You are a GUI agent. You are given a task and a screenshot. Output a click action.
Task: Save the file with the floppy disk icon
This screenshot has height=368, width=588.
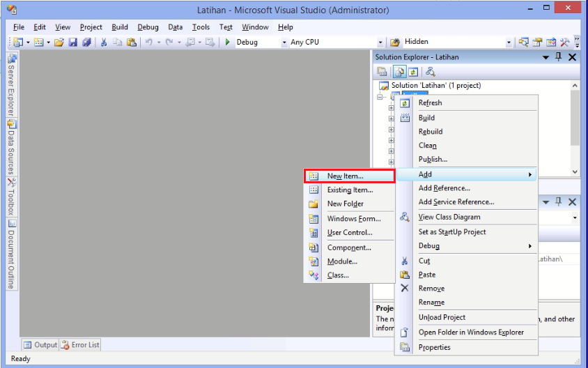(x=72, y=42)
